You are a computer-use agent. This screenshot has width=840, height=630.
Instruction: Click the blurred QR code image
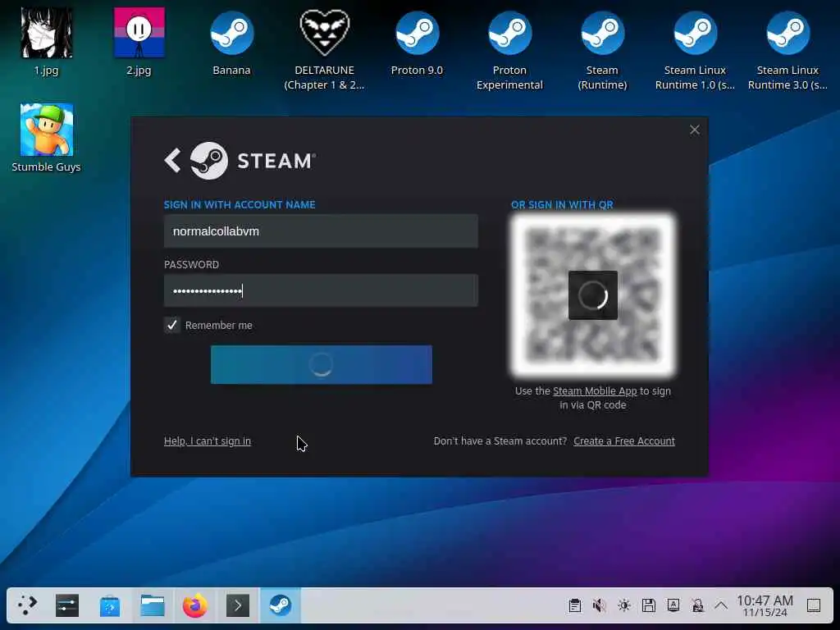coord(593,294)
